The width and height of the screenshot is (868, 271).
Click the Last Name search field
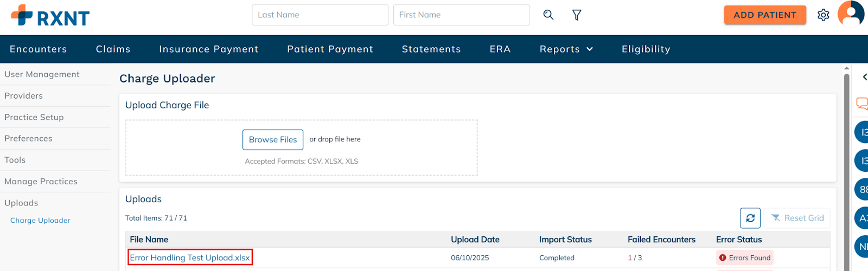point(320,15)
